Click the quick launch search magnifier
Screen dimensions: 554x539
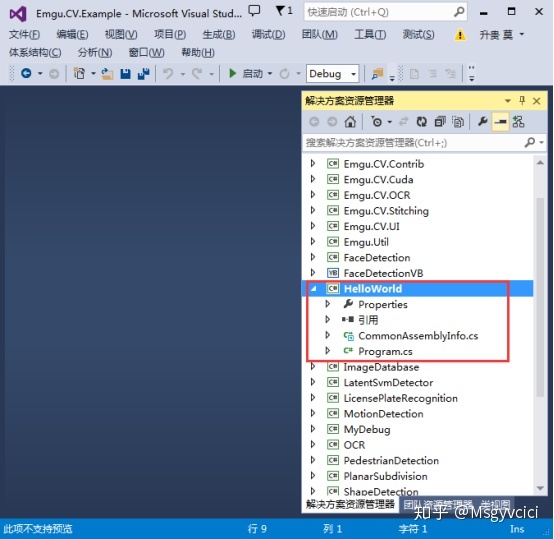459,12
